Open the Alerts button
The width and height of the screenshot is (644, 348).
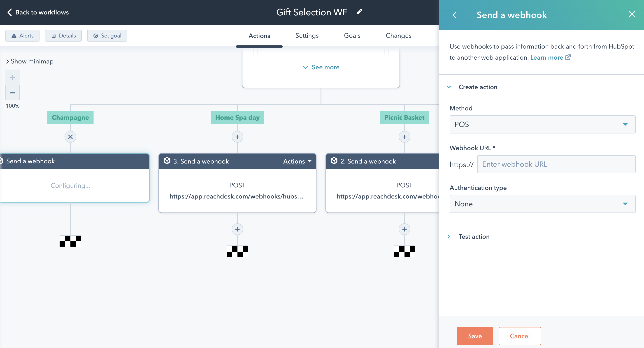click(x=23, y=35)
